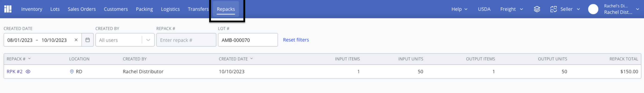Screen dimensions: 644x93
Task: Focus the Enter repack # field
Action: pos(186,40)
